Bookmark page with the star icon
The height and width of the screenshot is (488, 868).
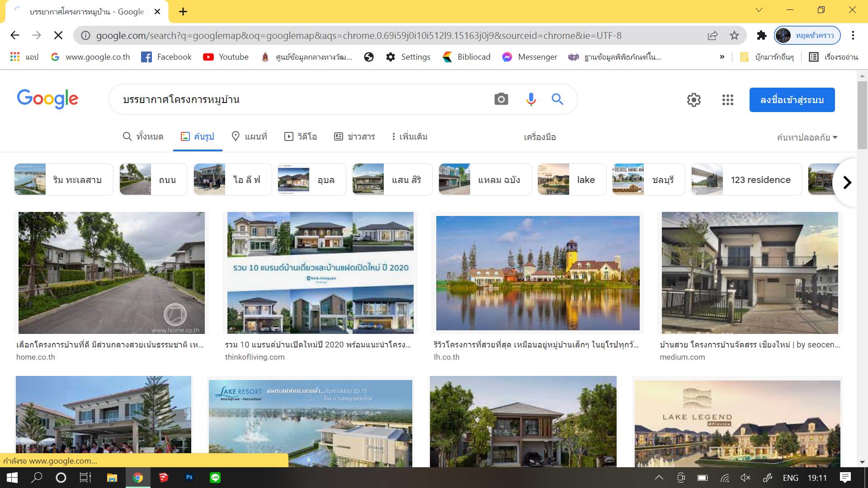pyautogui.click(x=734, y=35)
